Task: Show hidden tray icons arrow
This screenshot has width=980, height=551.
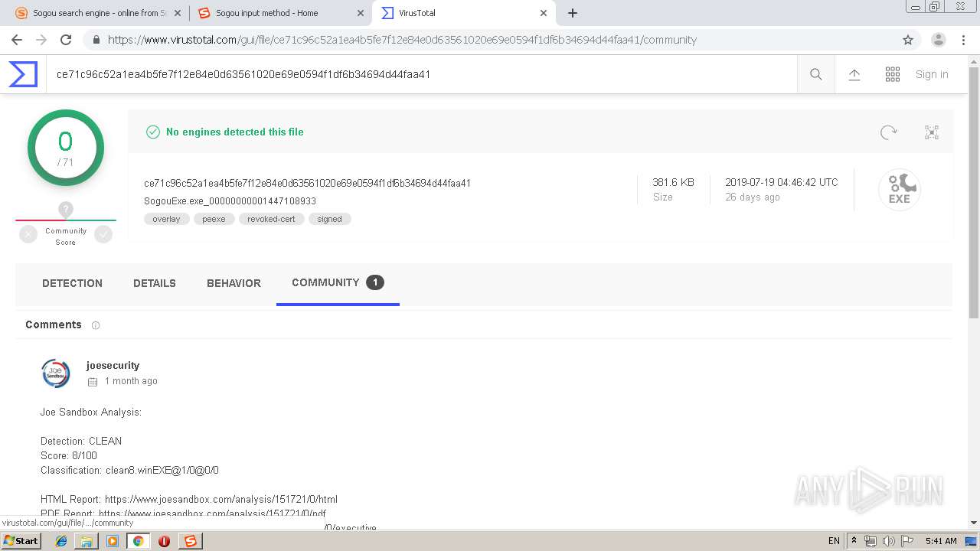Action: pyautogui.click(x=854, y=541)
